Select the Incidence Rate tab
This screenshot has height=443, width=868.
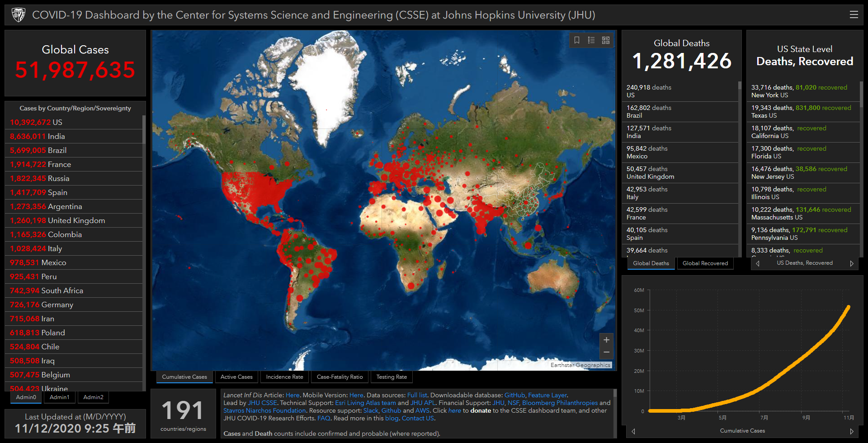(x=284, y=377)
